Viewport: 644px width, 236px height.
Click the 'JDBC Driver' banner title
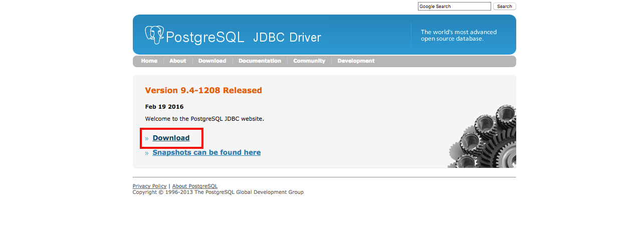point(287,37)
